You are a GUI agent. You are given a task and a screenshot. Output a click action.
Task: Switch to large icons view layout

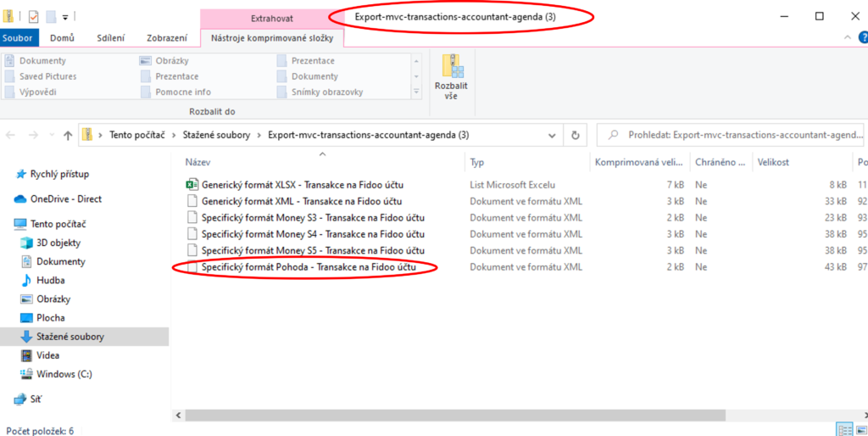(x=861, y=430)
